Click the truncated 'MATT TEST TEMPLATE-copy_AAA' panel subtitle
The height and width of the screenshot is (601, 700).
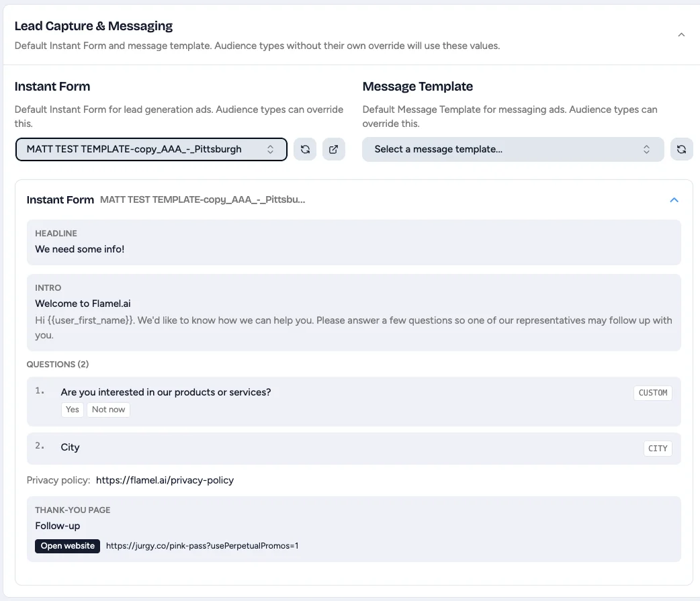point(203,200)
